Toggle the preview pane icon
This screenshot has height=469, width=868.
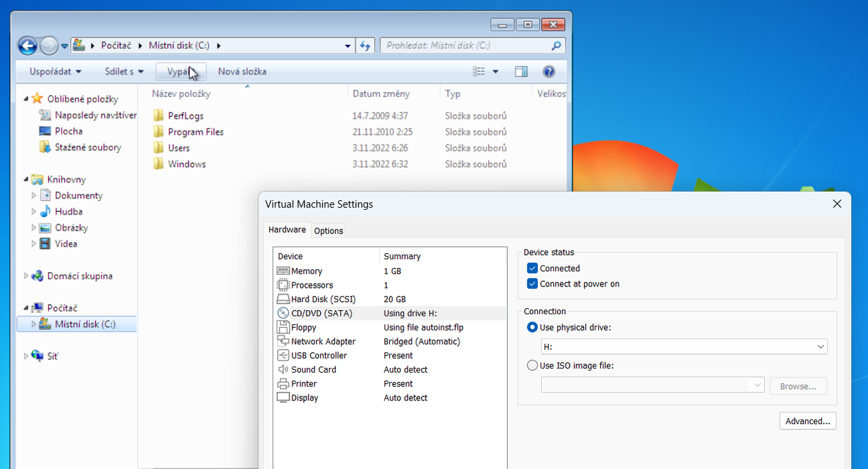click(521, 71)
